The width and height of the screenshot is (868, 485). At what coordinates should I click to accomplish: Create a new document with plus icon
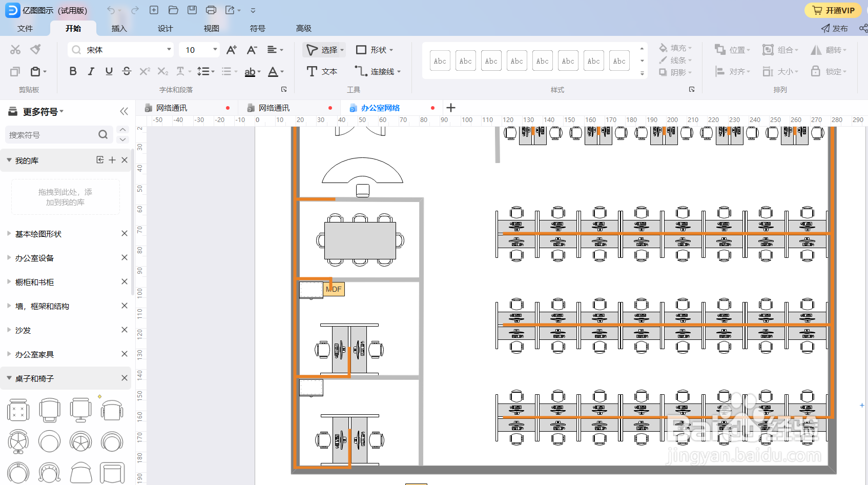pyautogui.click(x=154, y=10)
